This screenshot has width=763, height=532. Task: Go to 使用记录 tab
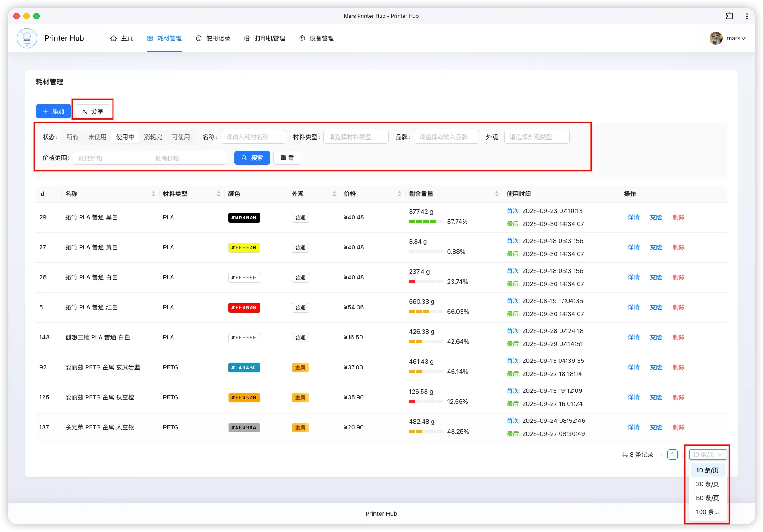pyautogui.click(x=213, y=38)
